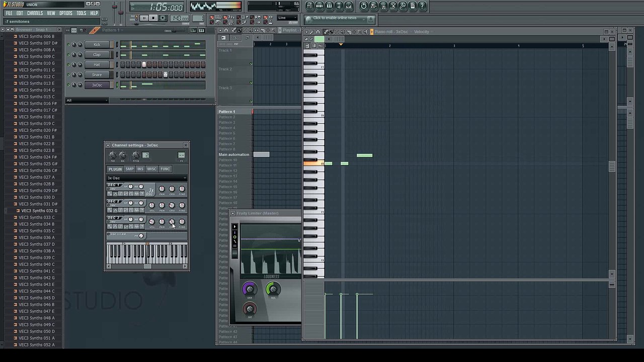Screen dimensions: 644x362
Task: Select the paint brush tool in piano roll
Action: tap(332, 32)
